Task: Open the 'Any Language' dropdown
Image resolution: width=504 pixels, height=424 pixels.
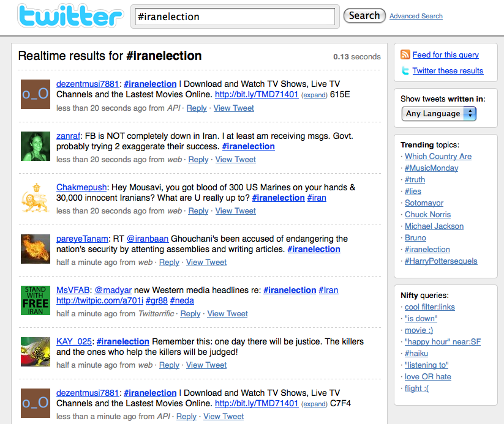Action: [x=438, y=113]
